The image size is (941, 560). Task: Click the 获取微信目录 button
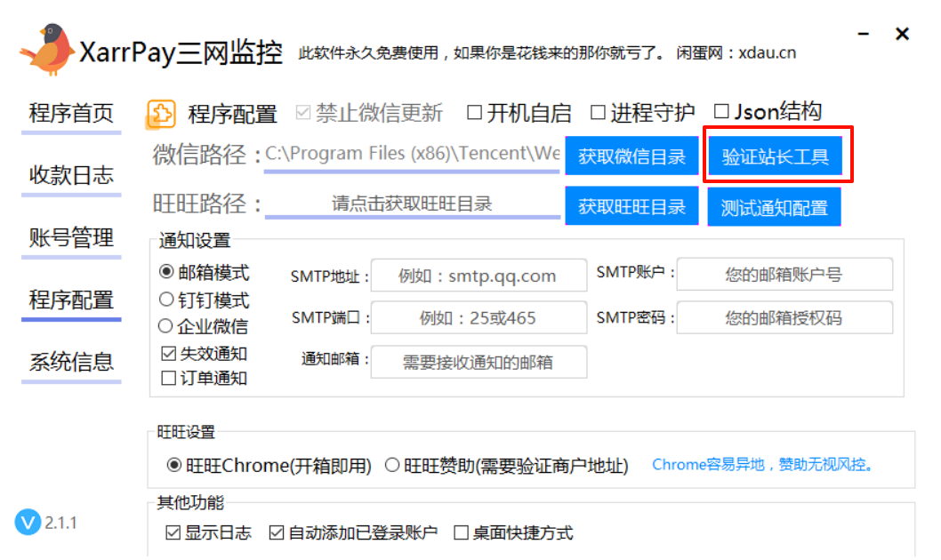tap(631, 156)
